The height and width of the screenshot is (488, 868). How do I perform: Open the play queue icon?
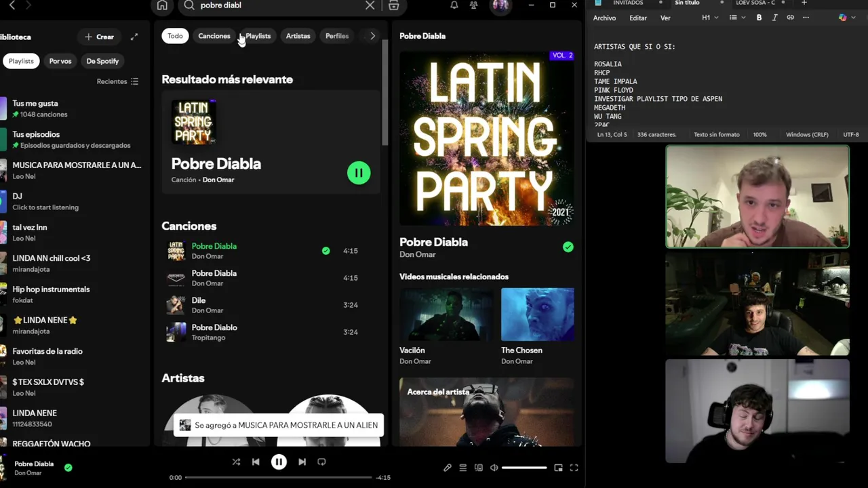click(x=463, y=468)
